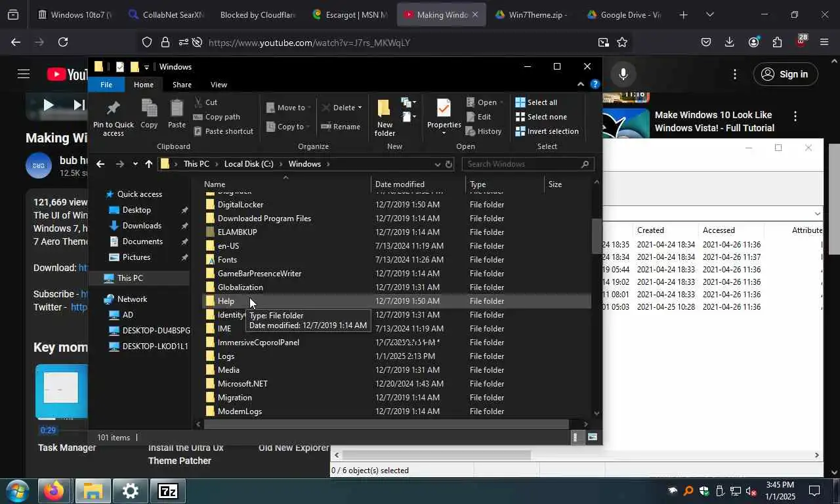Switch to the Google Drive browser tab
Image resolution: width=840 pixels, height=504 pixels.
click(x=623, y=14)
